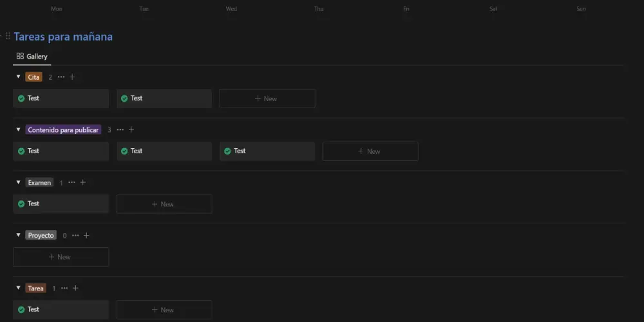
Task: Open the three-dot menu for Tarea group
Action: [x=64, y=289]
